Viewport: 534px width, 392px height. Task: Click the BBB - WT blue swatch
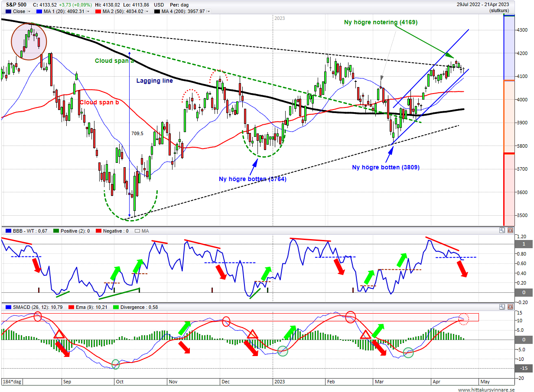point(7,231)
